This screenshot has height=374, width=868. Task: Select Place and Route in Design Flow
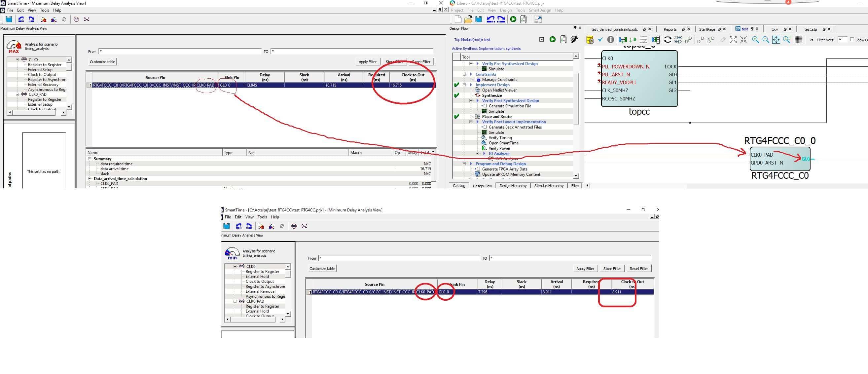click(x=496, y=117)
